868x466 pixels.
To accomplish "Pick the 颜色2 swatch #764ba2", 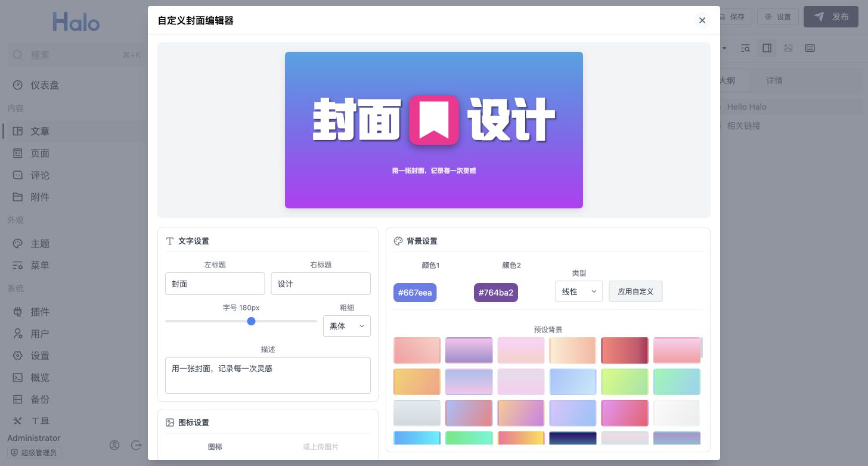I will (496, 293).
